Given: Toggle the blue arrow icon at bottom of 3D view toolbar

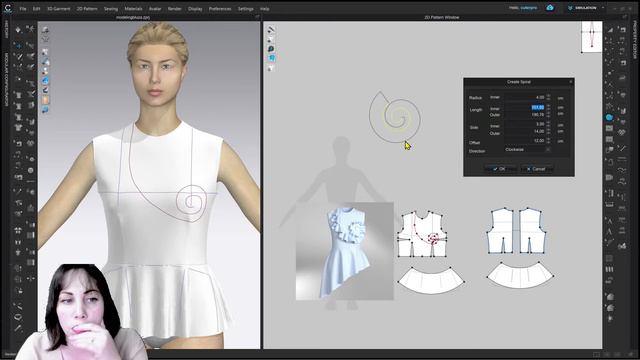Looking at the screenshot, I should pyautogui.click(x=45, y=110).
